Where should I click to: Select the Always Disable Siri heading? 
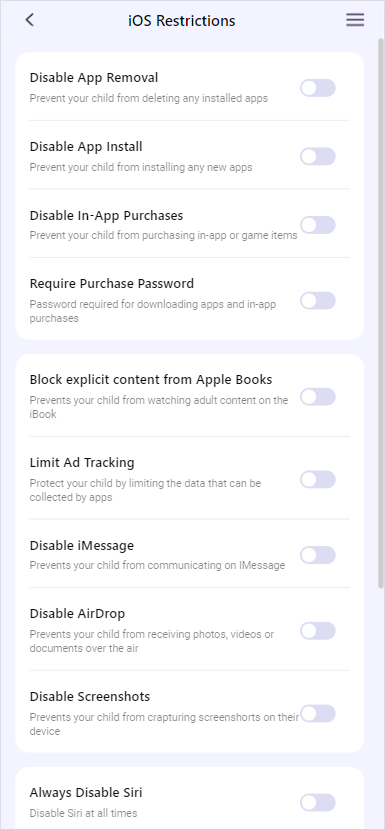pos(86,793)
